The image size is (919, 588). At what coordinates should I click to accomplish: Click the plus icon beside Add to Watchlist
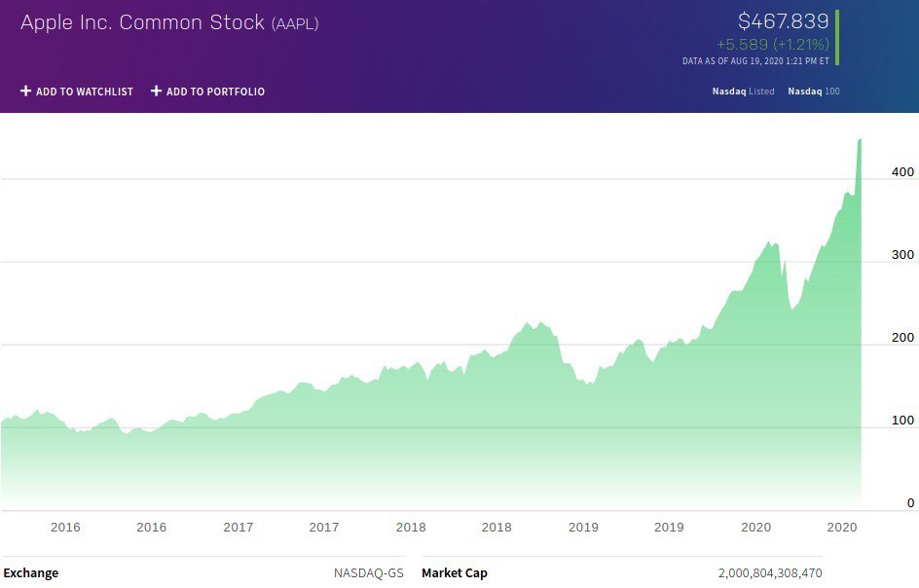pyautogui.click(x=25, y=91)
